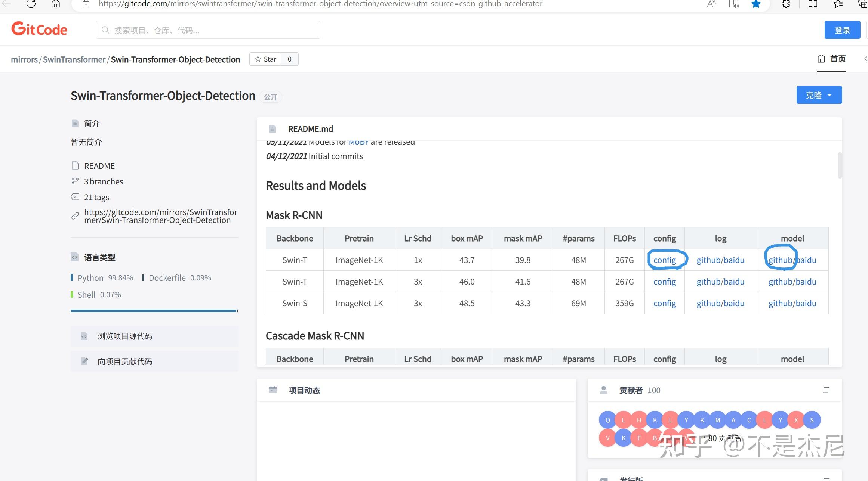Click the language percentage color bar

[x=154, y=311]
